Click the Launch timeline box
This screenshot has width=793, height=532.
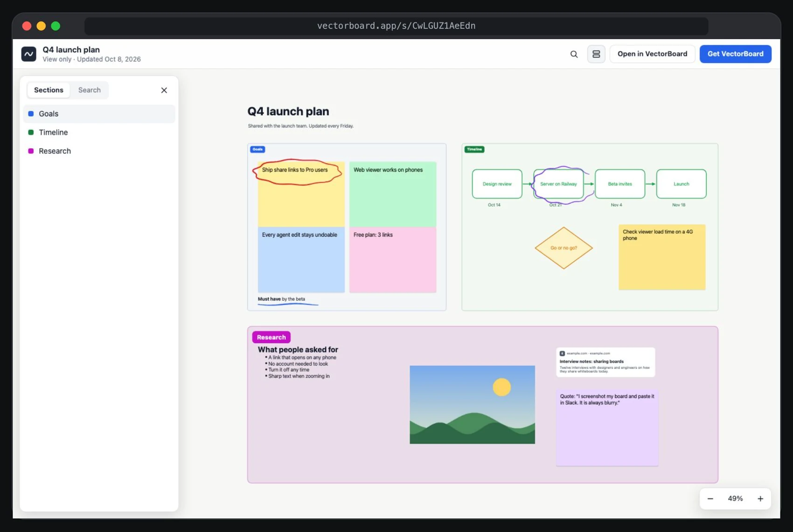coord(681,184)
